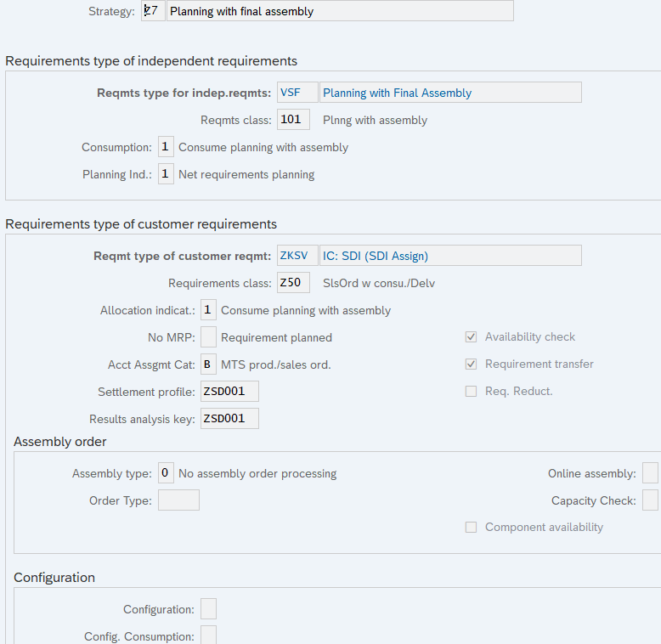Click the Online assembly field
This screenshot has width=661, height=644.
pyautogui.click(x=650, y=473)
